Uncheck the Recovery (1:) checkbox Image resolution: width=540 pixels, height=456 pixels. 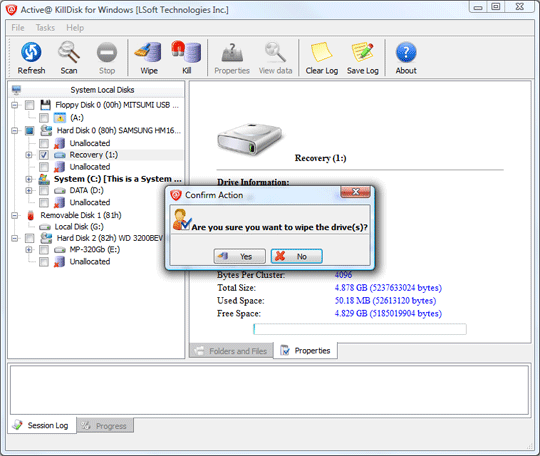(44, 155)
